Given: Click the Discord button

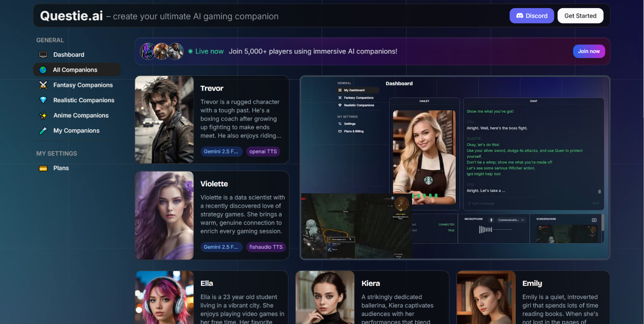Looking at the screenshot, I should tap(532, 16).
